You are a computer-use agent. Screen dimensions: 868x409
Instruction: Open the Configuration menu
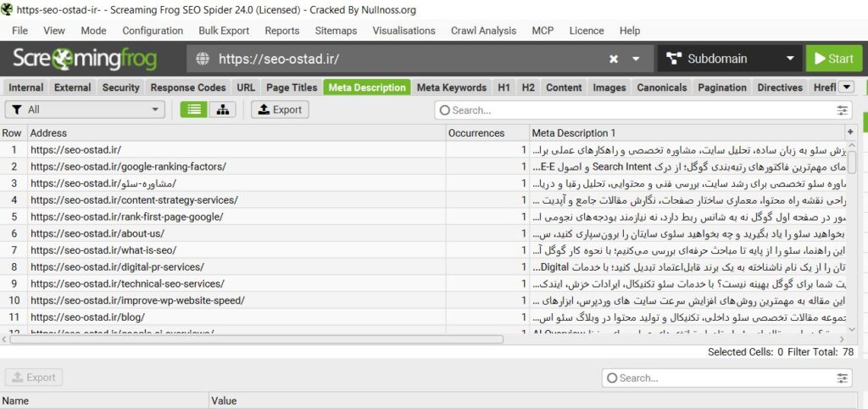(x=153, y=31)
